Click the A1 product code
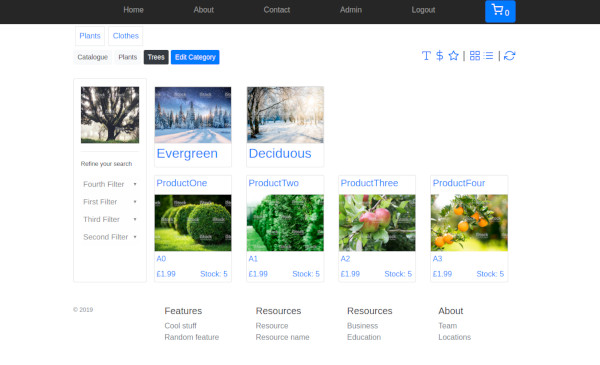This screenshot has width=600, height=365. tap(253, 259)
